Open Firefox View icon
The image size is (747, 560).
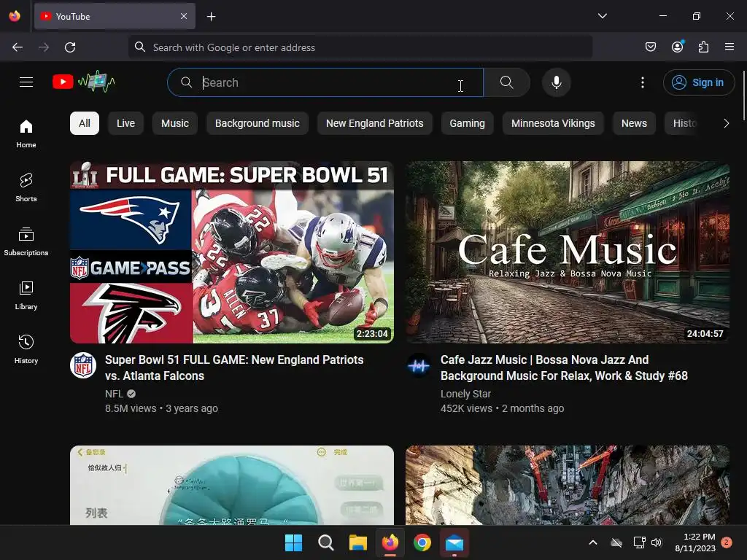pyautogui.click(x=15, y=16)
